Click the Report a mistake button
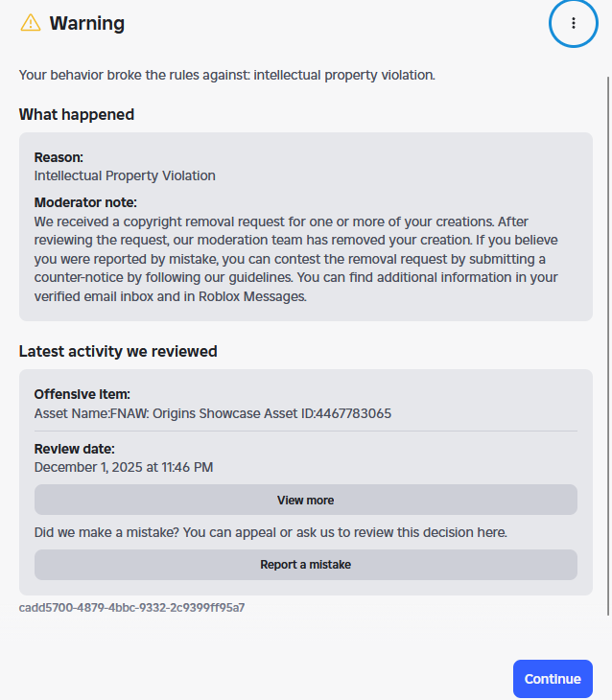Image resolution: width=612 pixels, height=700 pixels. click(x=305, y=565)
